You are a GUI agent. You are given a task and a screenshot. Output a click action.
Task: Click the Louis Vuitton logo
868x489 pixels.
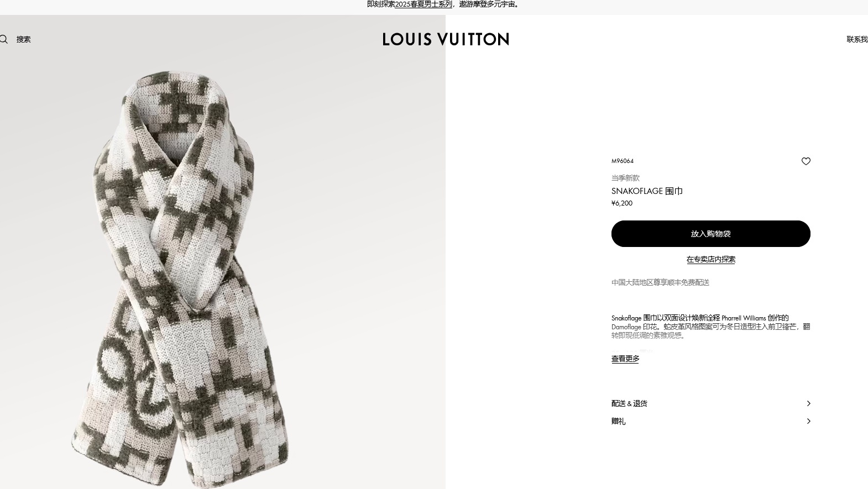446,39
